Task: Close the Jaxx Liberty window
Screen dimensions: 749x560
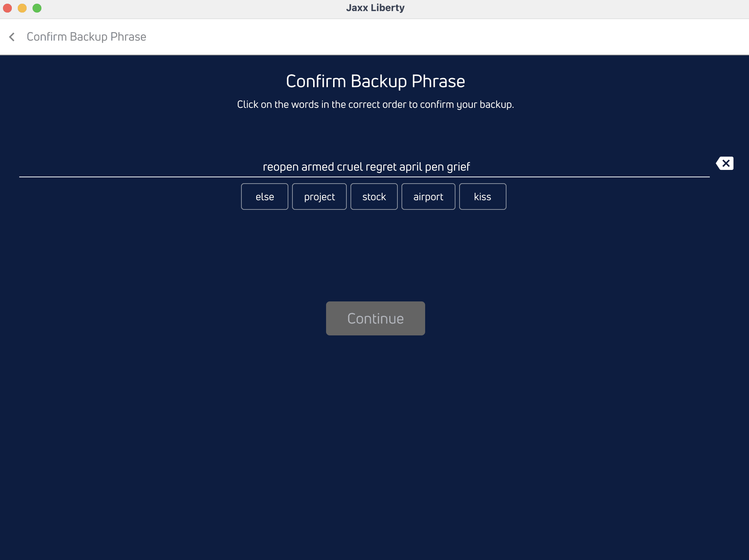Action: click(7, 8)
